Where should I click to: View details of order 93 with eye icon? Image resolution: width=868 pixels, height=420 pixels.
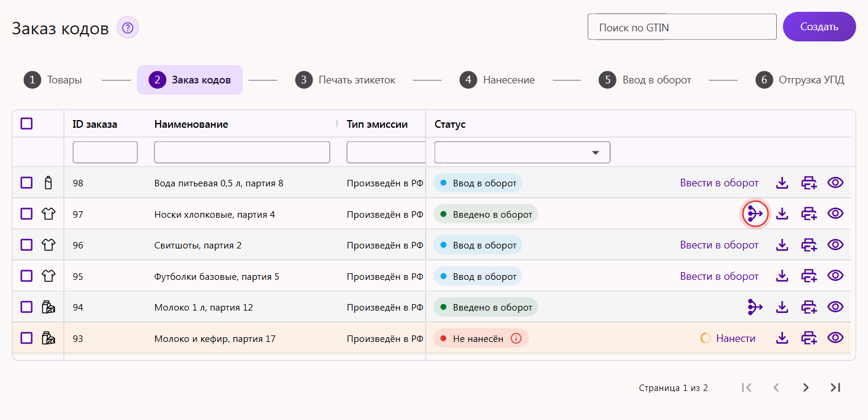click(835, 338)
